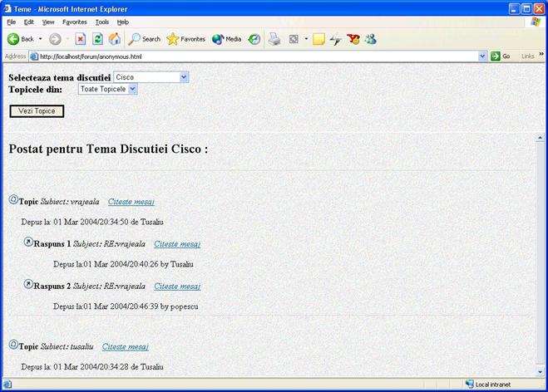Open Citeste mesaj link for tusaliu topic
This screenshot has height=392, width=548.
coord(126,346)
